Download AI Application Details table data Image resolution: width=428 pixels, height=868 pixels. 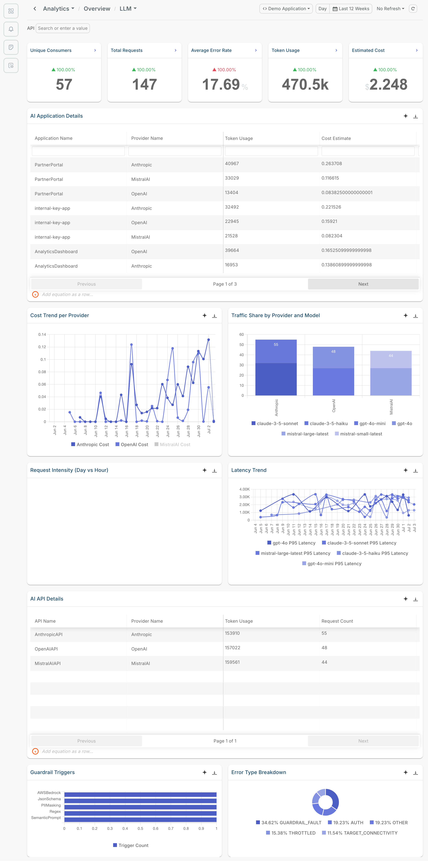point(416,116)
